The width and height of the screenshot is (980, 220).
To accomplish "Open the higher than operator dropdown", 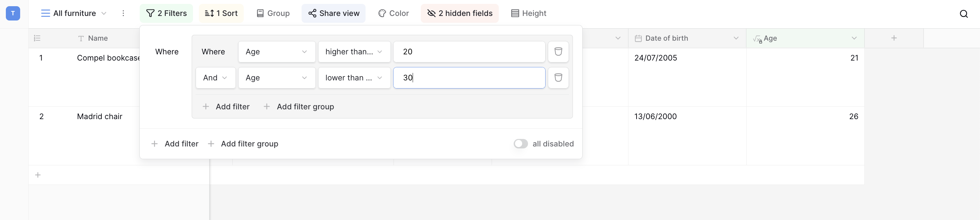I will pyautogui.click(x=354, y=52).
